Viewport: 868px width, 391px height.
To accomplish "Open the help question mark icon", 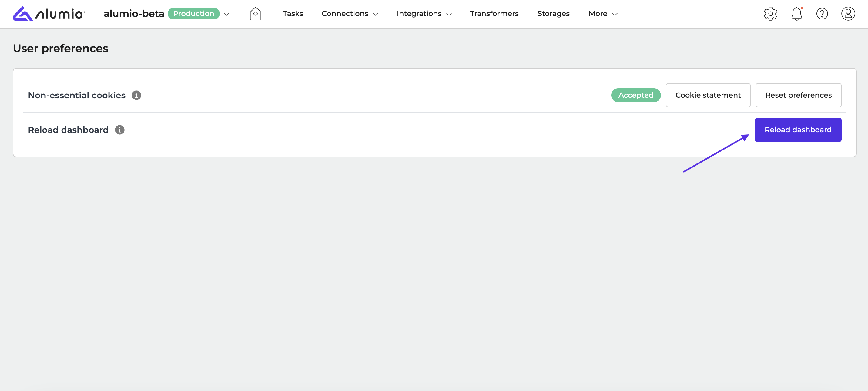I will click(822, 14).
